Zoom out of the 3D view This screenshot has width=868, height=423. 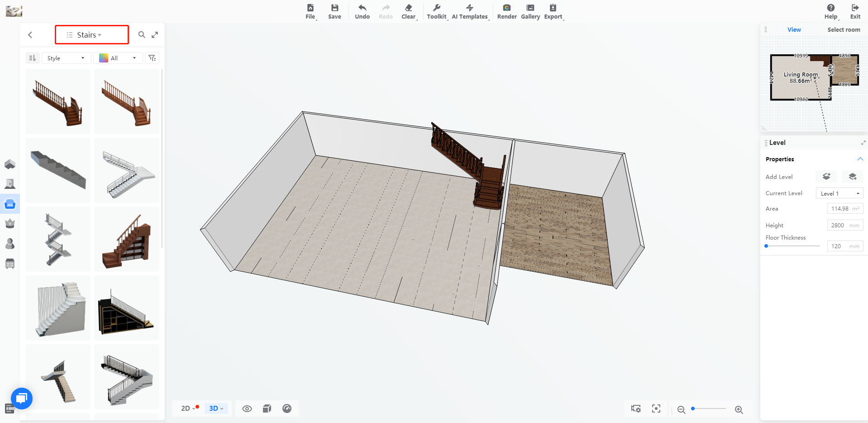point(681,409)
